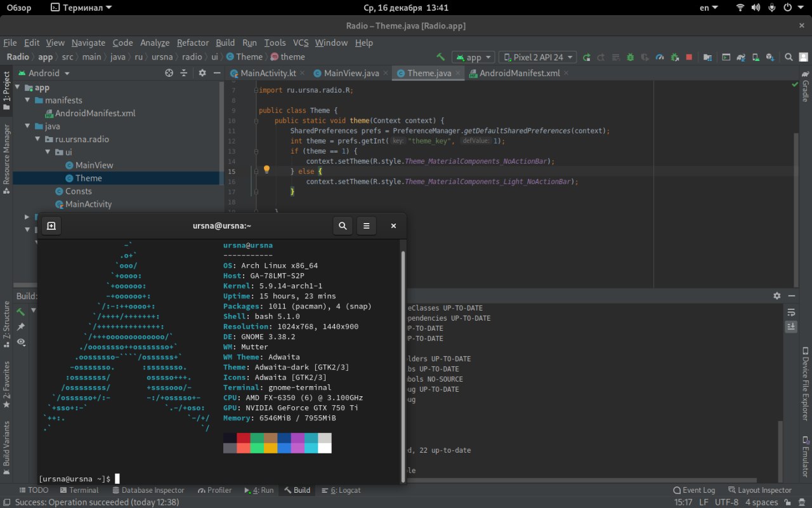Open AVD Manager icon
Screen dimensions: 812x508
click(x=755, y=57)
